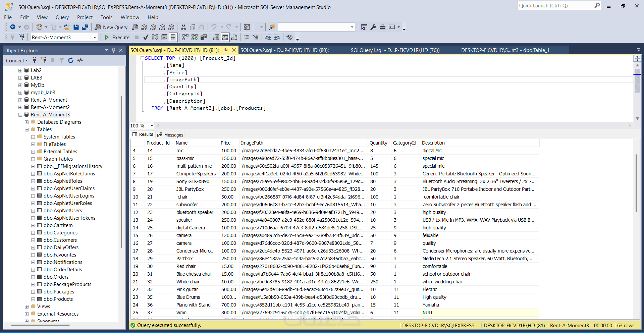
Task: Click the Execute button
Action: pyautogui.click(x=117, y=37)
